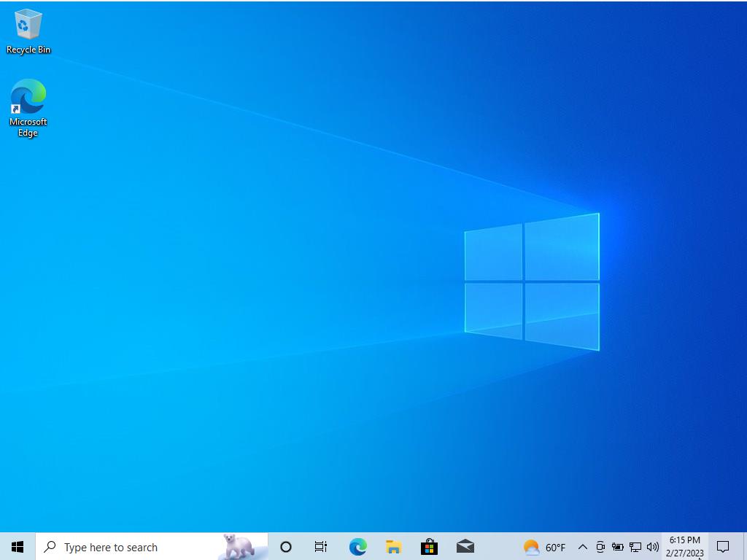Open the Mail app on taskbar
747x560 pixels.
click(465, 547)
